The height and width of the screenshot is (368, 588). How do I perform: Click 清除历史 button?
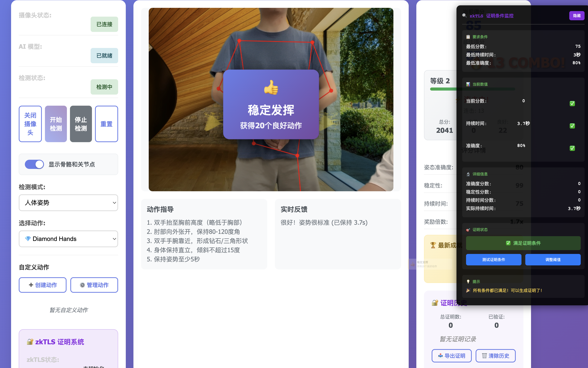pyautogui.click(x=495, y=356)
